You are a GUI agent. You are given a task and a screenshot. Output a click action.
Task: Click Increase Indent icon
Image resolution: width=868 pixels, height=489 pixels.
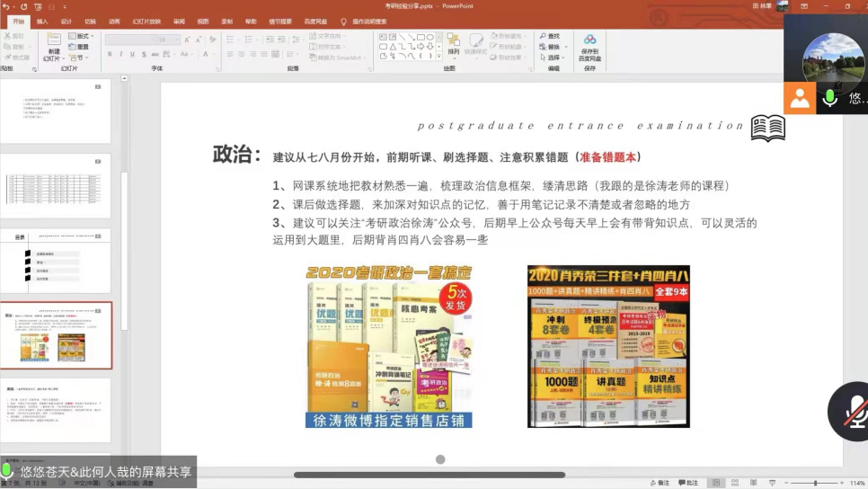281,40
